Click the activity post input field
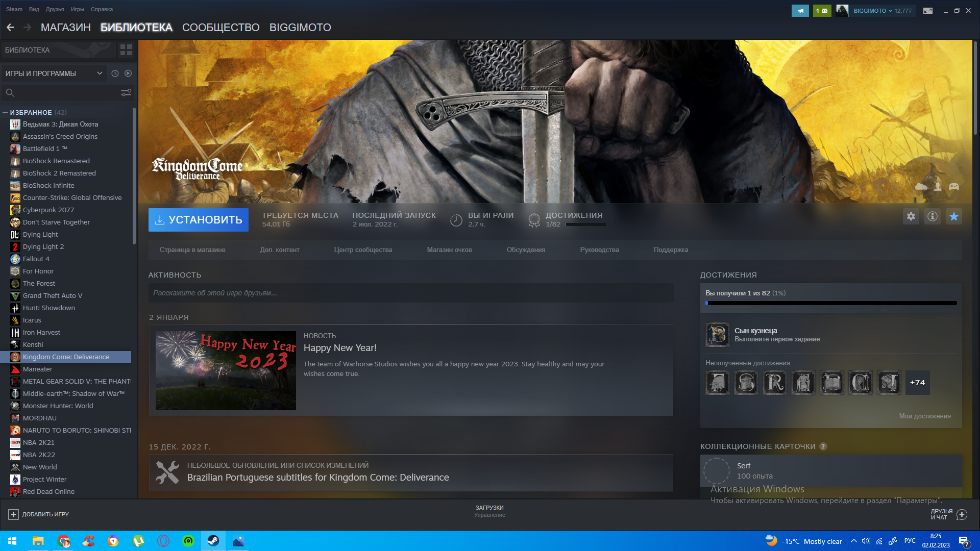Viewport: 980px width, 551px height. (x=411, y=293)
